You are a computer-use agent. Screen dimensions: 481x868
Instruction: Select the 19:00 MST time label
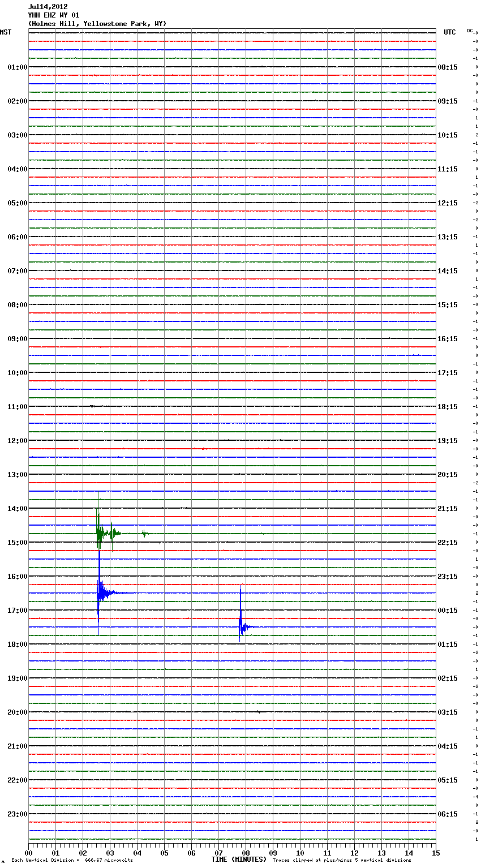click(x=18, y=678)
